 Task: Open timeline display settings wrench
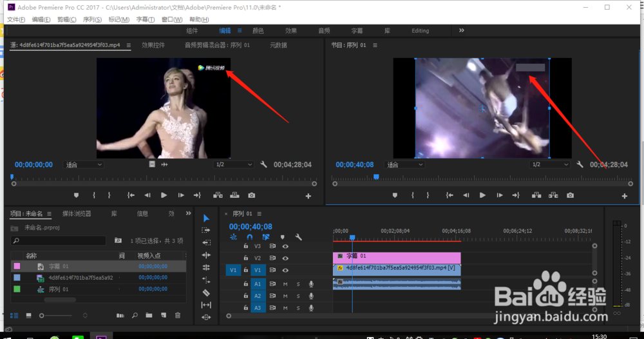299,237
